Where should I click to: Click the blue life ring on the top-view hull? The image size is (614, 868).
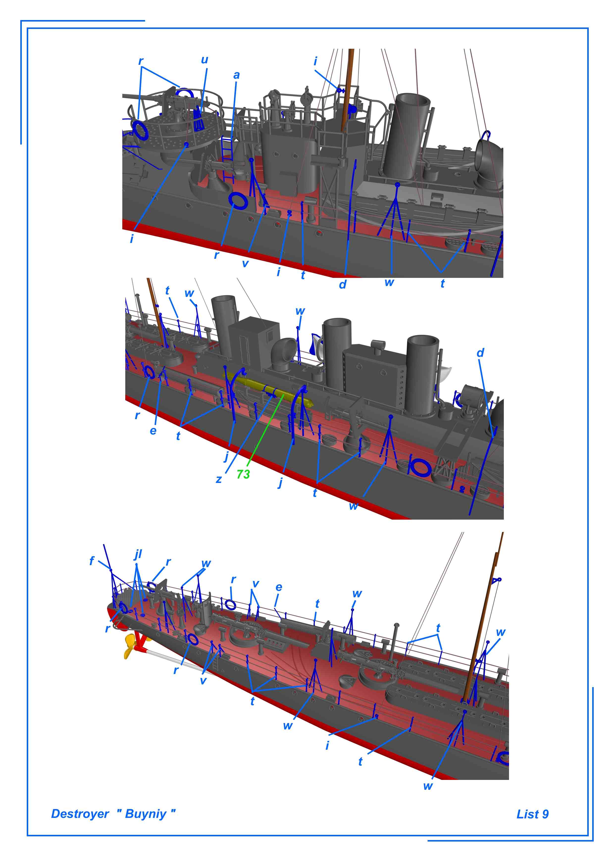(238, 201)
